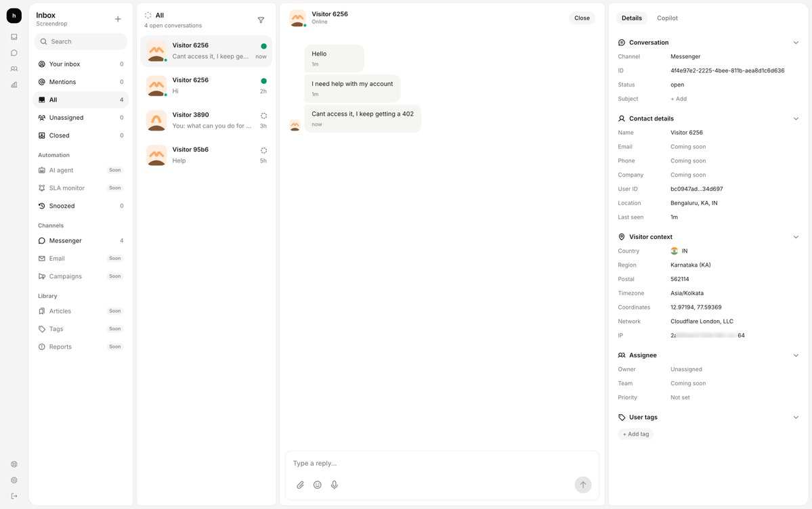This screenshot has width=812, height=509.
Task: Click the 'Type a reply...' message box
Action: tap(442, 464)
